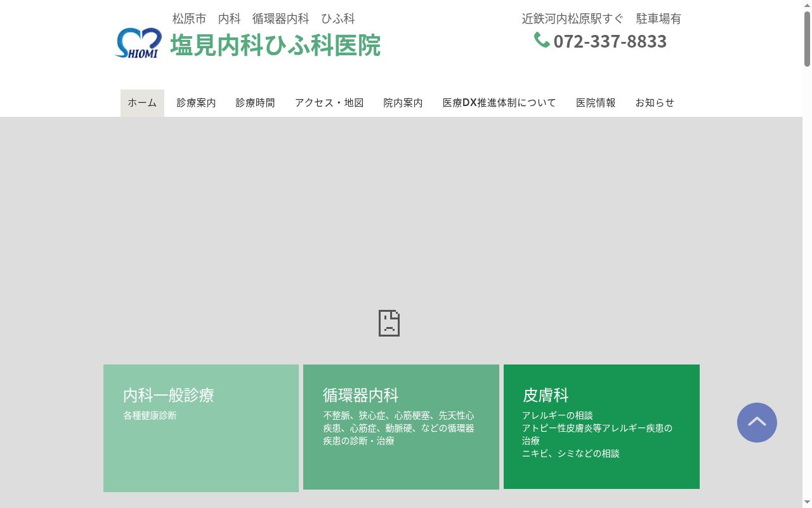Click the green phone icon

pyautogui.click(x=542, y=40)
